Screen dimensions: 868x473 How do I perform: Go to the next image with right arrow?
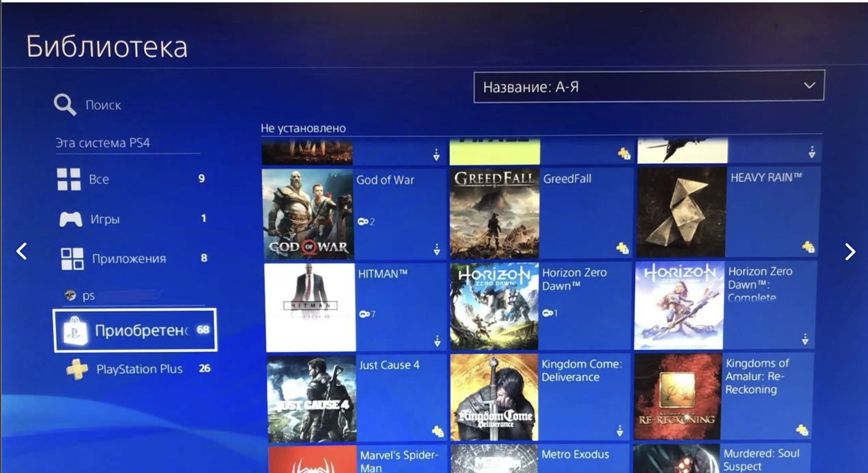(850, 251)
